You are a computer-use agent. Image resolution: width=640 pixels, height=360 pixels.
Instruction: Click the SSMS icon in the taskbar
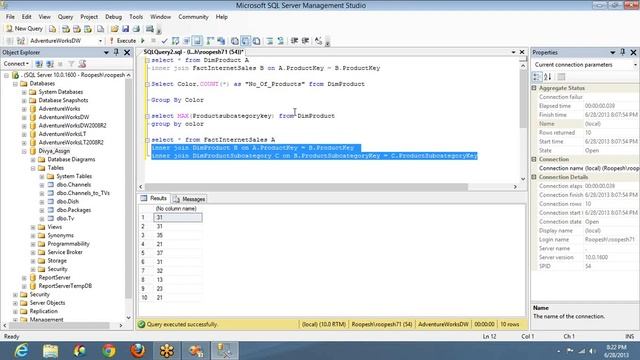[x=224, y=351]
